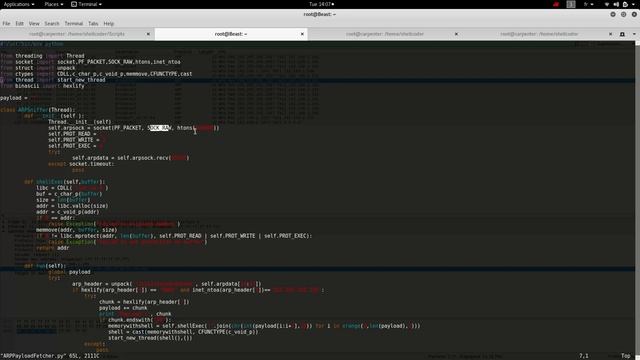Click 'def shellExec(self,buffer):' line

(64, 182)
